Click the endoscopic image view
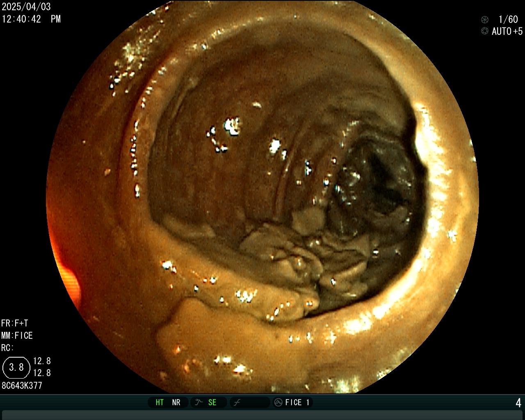The height and width of the screenshot is (420, 525). (262, 197)
